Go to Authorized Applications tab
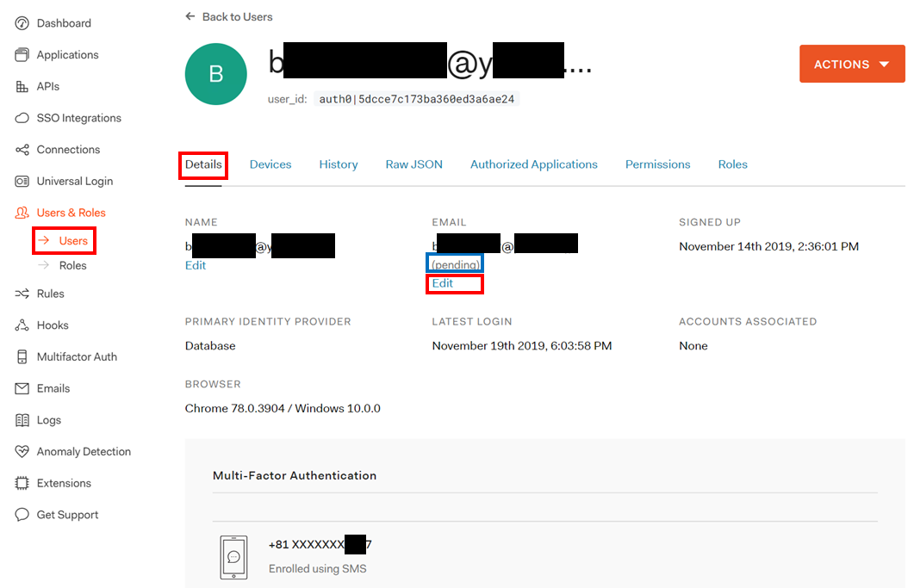The height and width of the screenshot is (588, 914). pyautogui.click(x=534, y=164)
